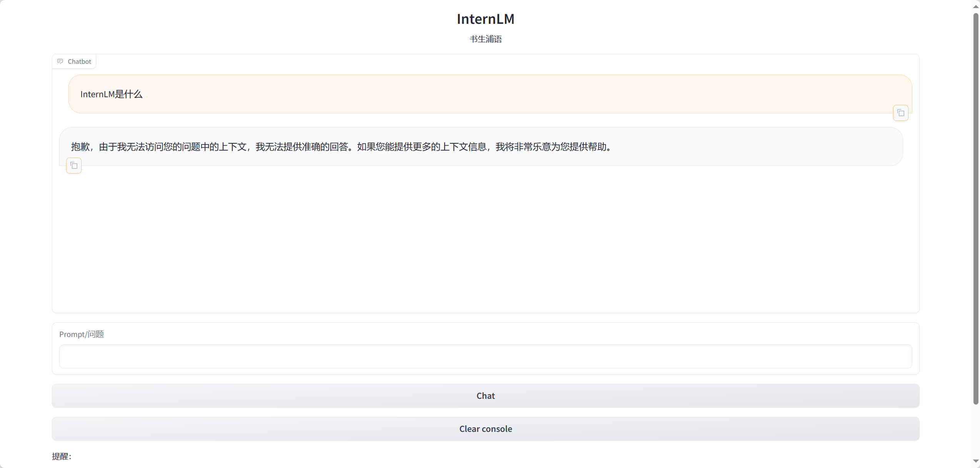Click the InternLM page title
Viewport: 980px width, 468px height.
click(485, 19)
